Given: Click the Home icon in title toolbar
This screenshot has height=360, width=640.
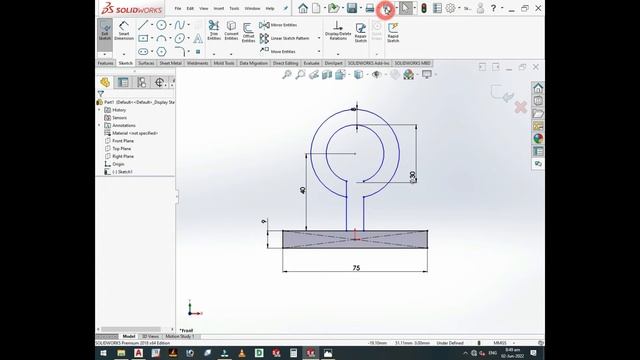Looking at the screenshot, I should pos(303,8).
